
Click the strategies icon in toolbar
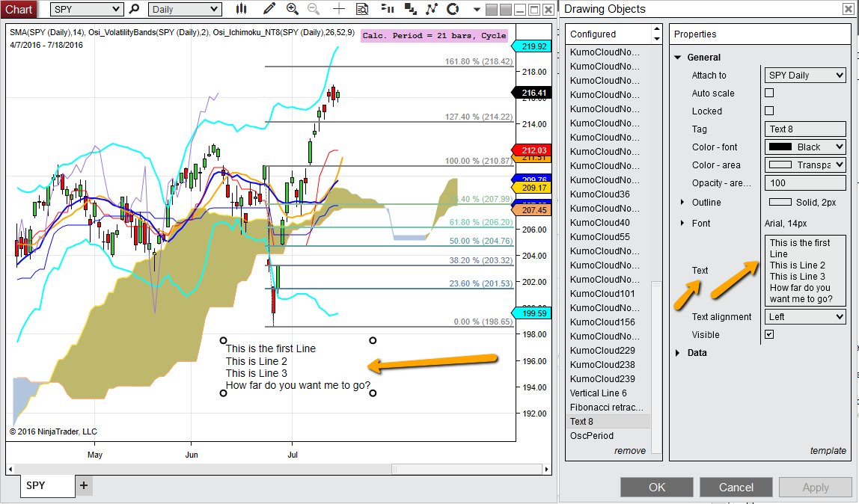(x=409, y=9)
